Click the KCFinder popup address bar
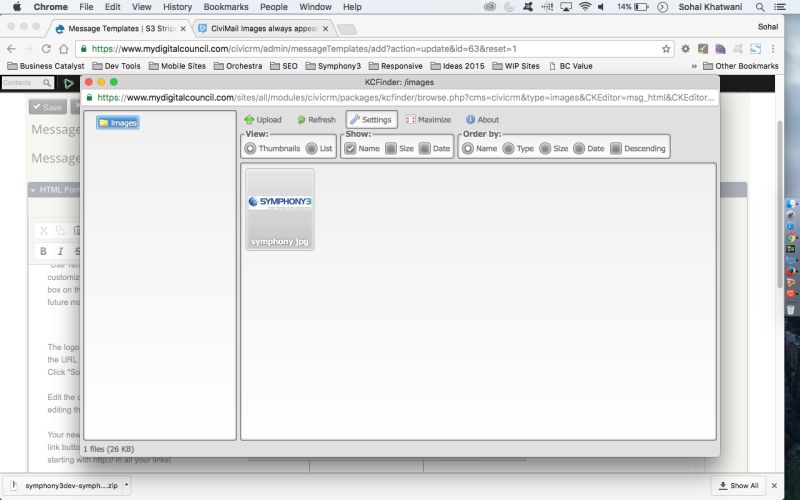The image size is (800, 500). click(400, 97)
